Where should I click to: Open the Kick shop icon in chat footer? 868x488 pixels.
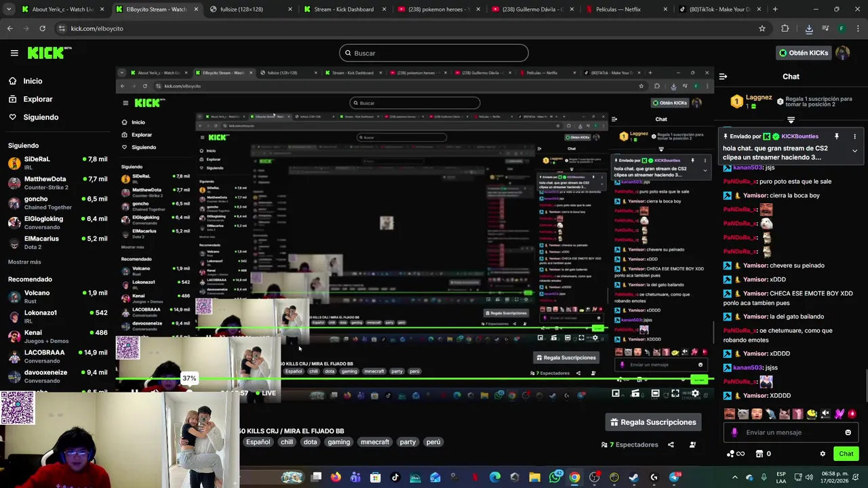tap(759, 454)
